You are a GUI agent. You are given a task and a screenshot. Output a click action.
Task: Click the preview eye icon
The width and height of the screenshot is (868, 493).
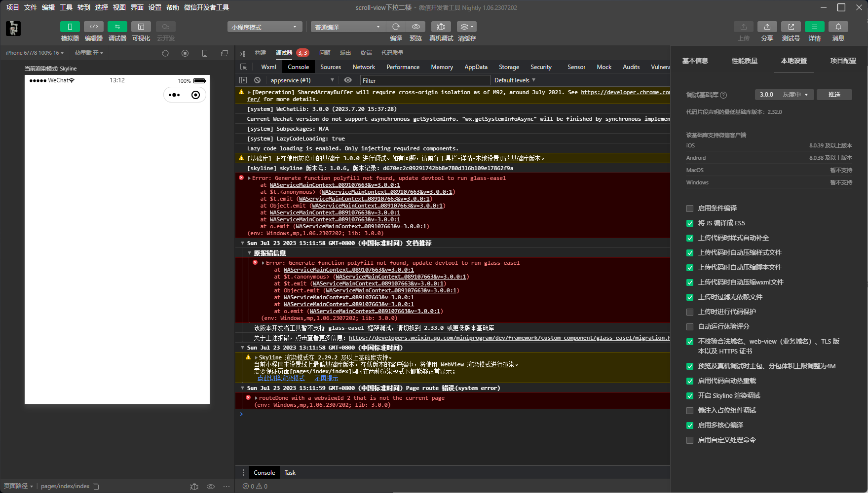coord(416,27)
